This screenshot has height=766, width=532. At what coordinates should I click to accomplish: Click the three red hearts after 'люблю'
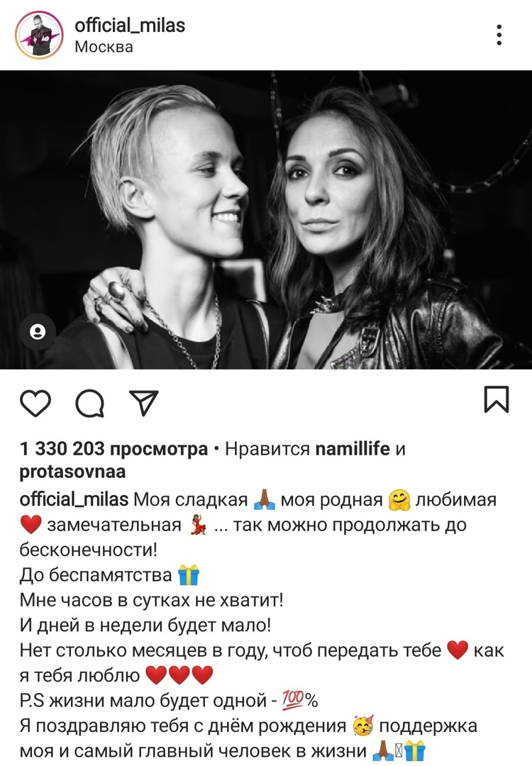coord(179,676)
